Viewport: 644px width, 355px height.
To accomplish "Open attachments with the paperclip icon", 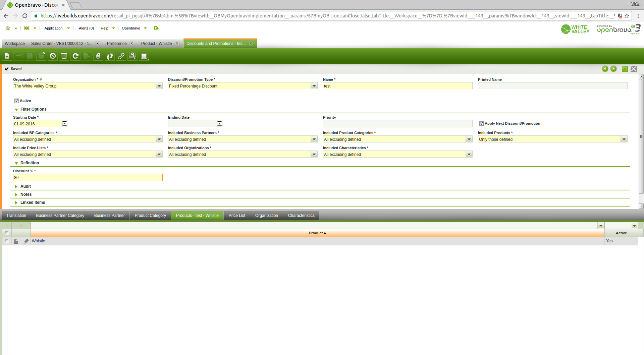I will pyautogui.click(x=98, y=56).
